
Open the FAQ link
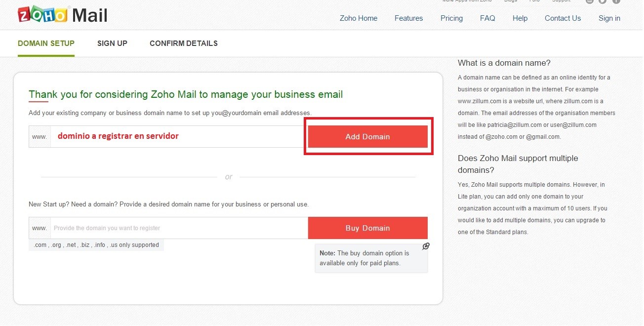point(487,18)
